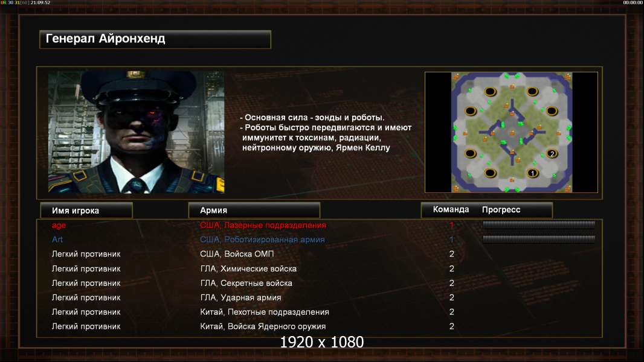This screenshot has width=644, height=362.
Task: Click the center of the map preview
Action: 511,132
